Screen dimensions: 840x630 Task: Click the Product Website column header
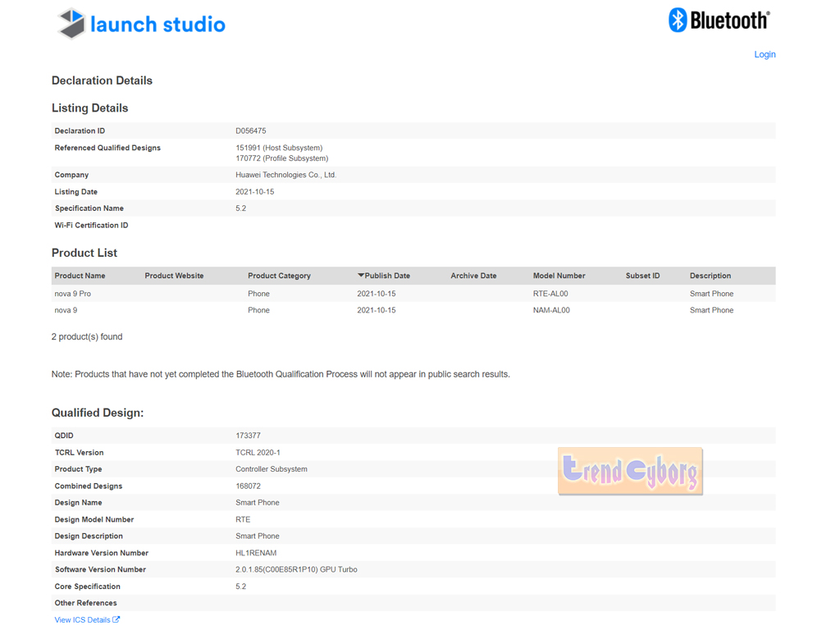pyautogui.click(x=174, y=276)
